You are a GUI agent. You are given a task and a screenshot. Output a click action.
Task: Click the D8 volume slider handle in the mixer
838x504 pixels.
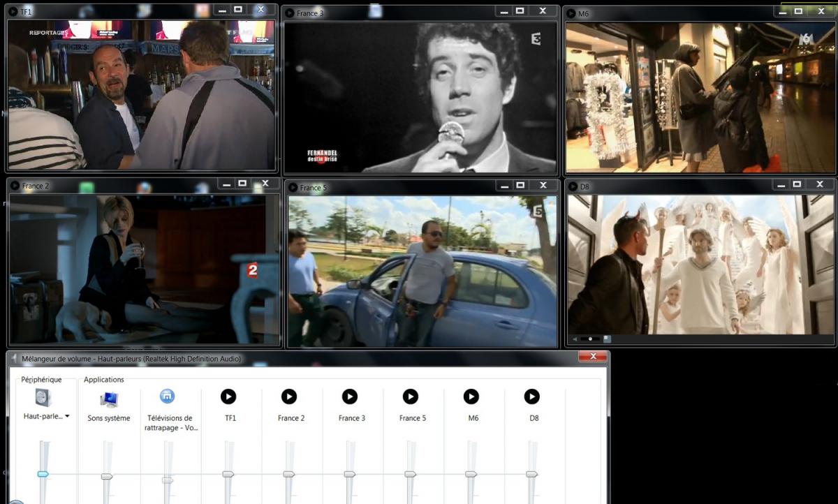pyautogui.click(x=532, y=474)
